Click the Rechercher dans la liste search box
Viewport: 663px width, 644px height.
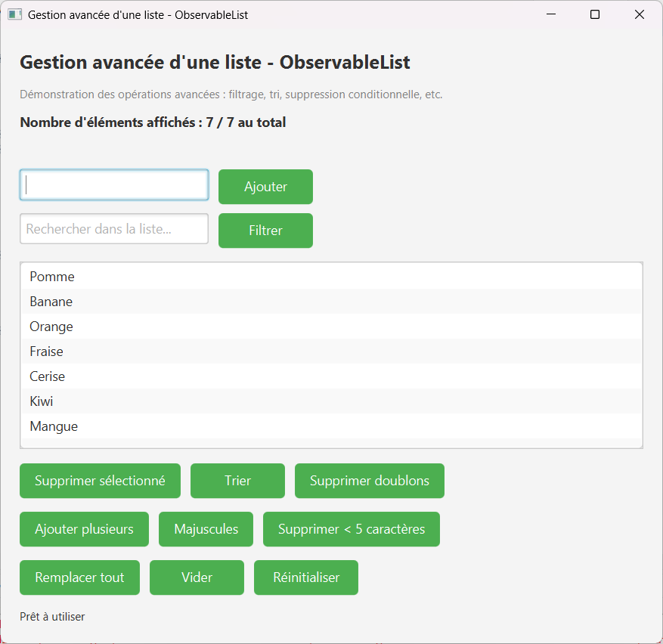[x=113, y=228]
